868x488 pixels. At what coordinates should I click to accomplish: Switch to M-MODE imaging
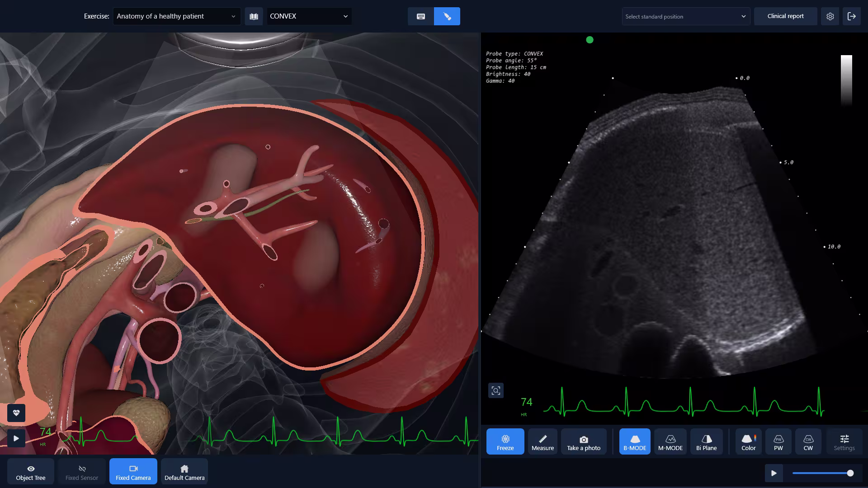pos(670,441)
